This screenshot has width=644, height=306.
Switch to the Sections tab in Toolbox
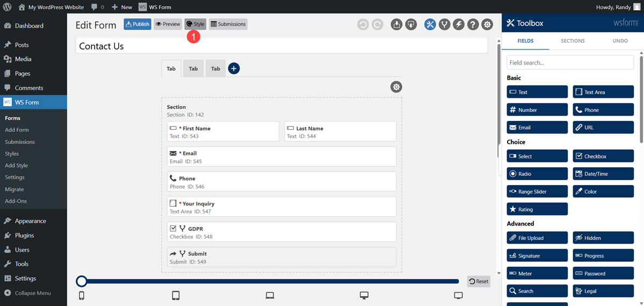(x=573, y=41)
